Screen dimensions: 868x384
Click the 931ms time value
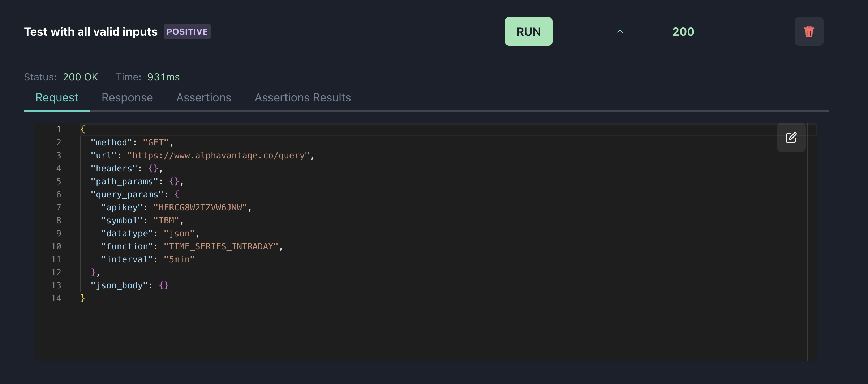163,77
